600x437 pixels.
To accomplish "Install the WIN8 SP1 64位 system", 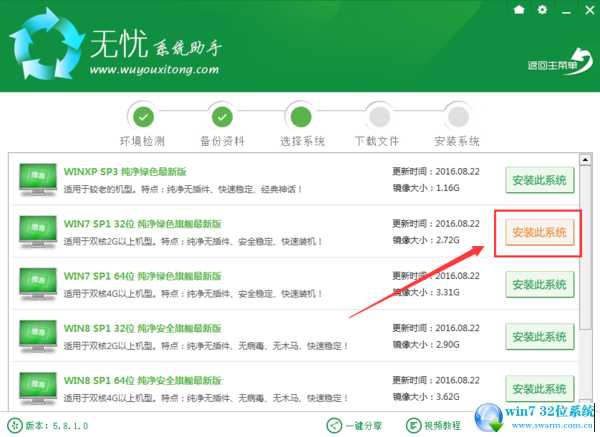I will [540, 389].
